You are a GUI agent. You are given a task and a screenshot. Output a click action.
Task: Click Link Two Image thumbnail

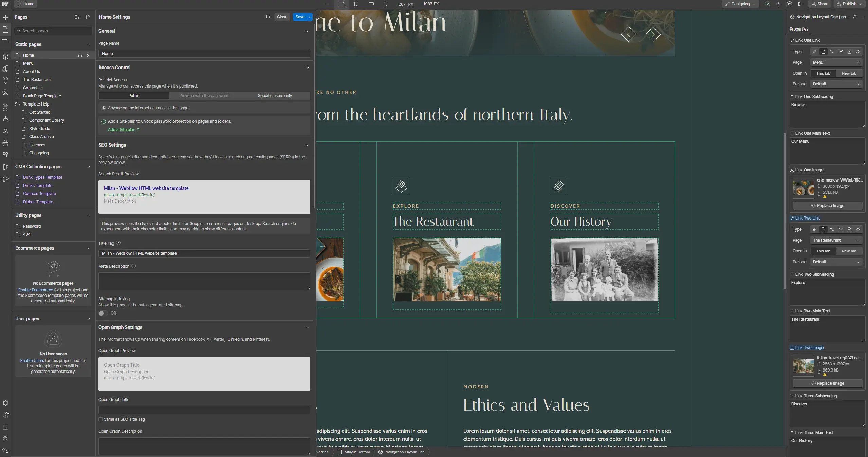click(803, 365)
